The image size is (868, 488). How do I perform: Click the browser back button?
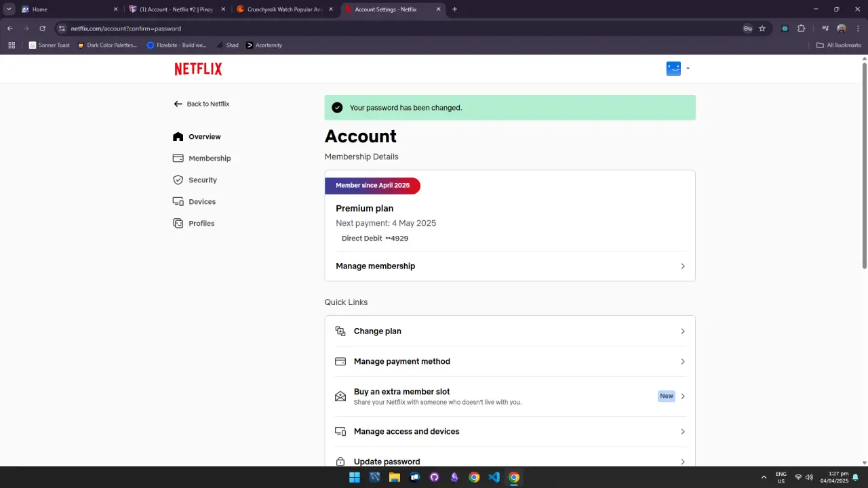point(10,28)
